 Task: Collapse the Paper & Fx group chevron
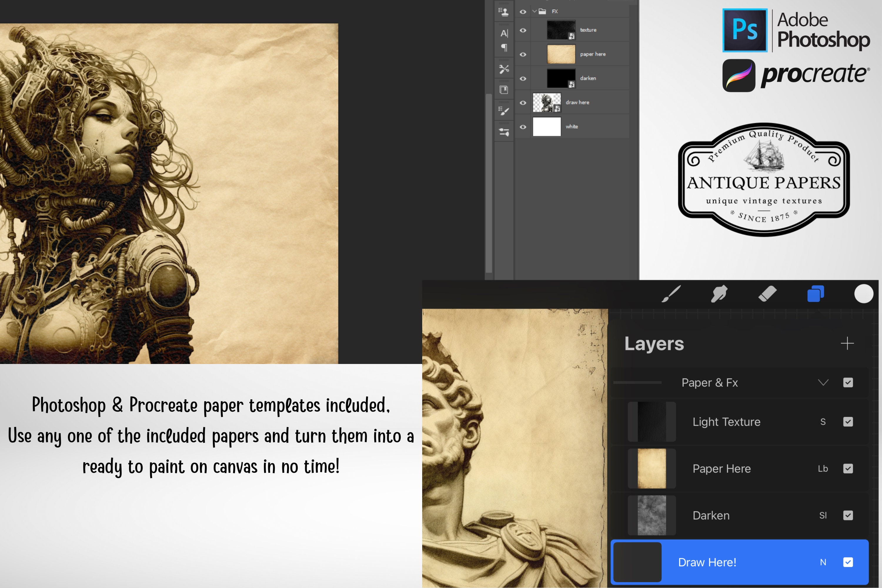pyautogui.click(x=823, y=382)
